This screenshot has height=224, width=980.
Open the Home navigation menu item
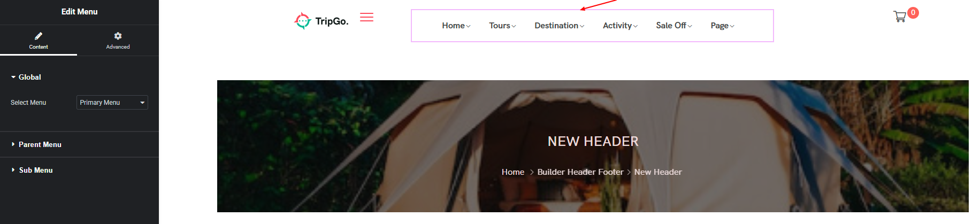point(456,26)
